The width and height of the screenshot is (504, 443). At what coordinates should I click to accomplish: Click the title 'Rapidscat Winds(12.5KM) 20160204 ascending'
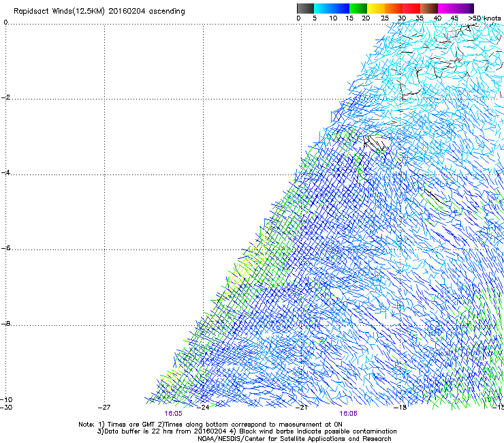tap(99, 12)
